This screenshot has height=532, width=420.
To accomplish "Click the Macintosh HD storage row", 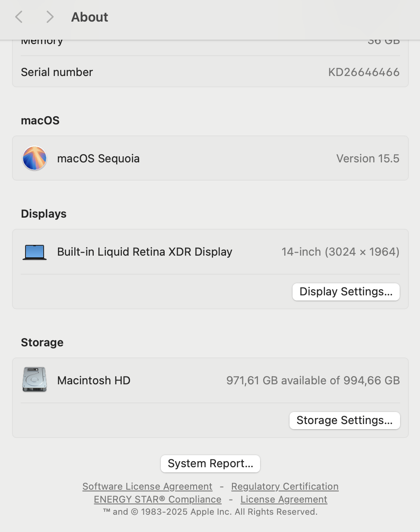I will click(210, 380).
